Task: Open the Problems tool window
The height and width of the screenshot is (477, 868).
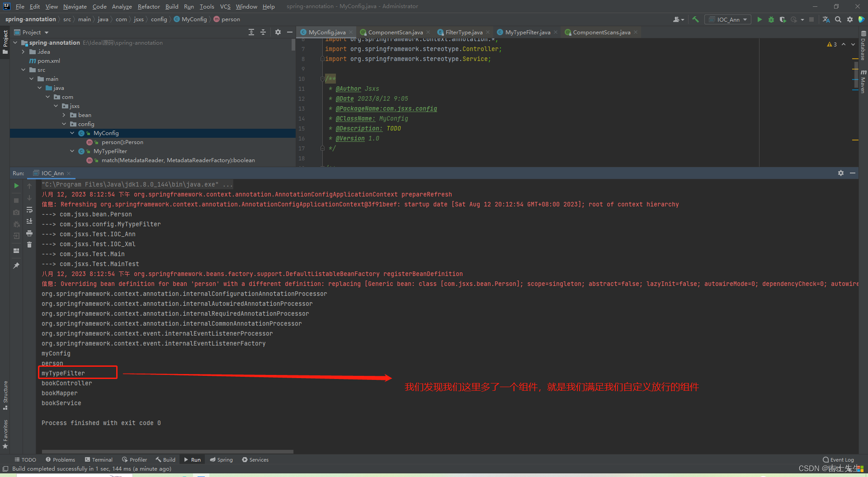Action: (x=61, y=459)
